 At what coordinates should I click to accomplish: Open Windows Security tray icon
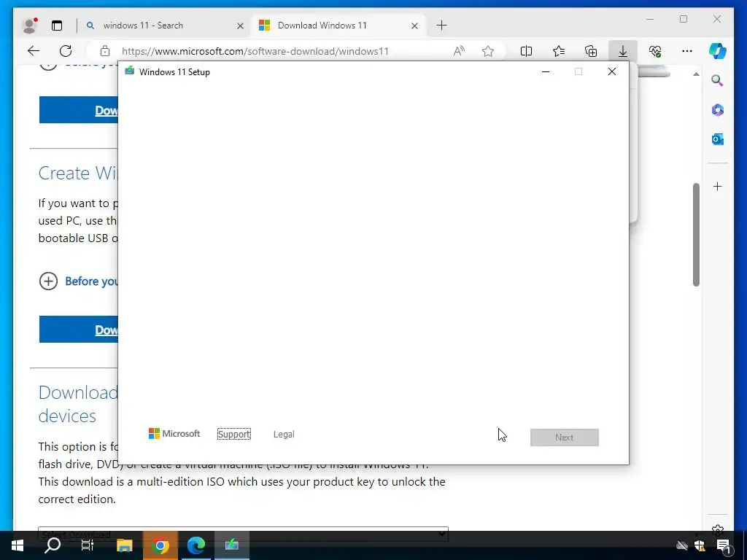(700, 545)
